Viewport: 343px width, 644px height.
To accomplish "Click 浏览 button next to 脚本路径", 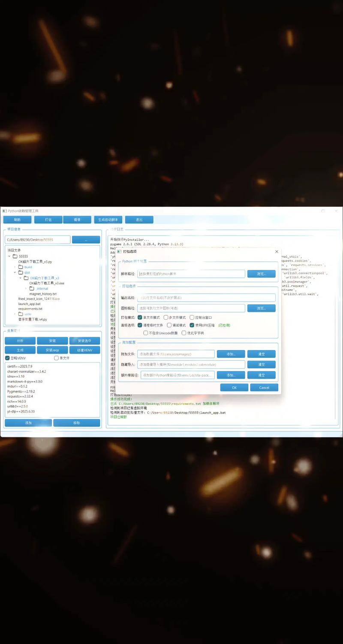I will pyautogui.click(x=261, y=274).
